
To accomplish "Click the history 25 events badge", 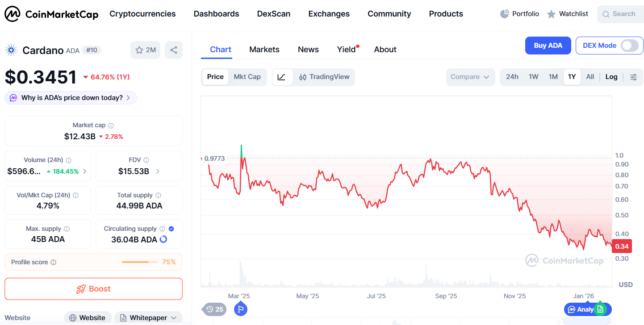I will 214,309.
